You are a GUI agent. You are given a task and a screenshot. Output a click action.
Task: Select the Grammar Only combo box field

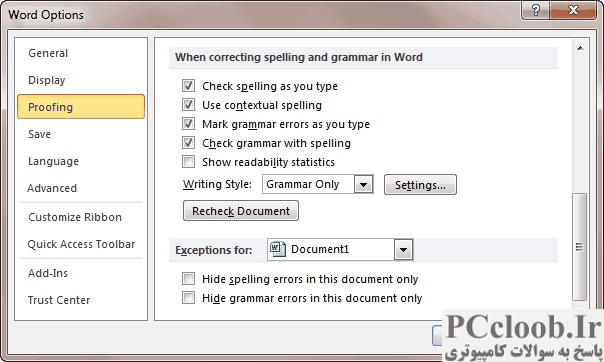(318, 184)
